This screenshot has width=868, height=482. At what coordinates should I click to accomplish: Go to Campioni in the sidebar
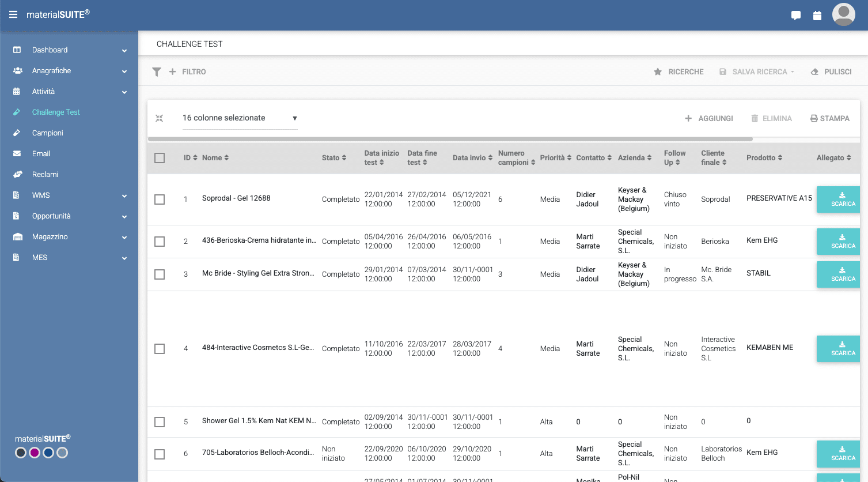(x=48, y=133)
